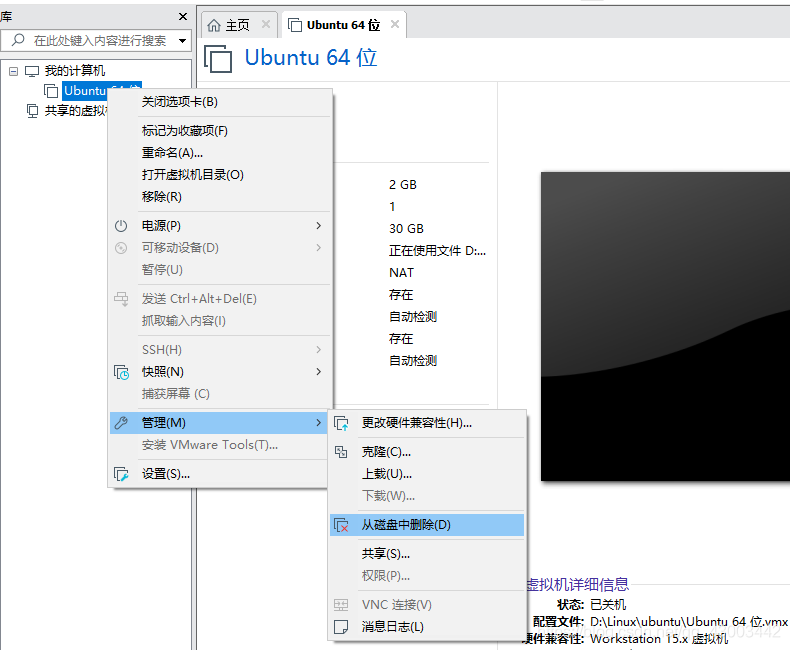Click the snapshot clock icon beside 快照(N)

(121, 372)
